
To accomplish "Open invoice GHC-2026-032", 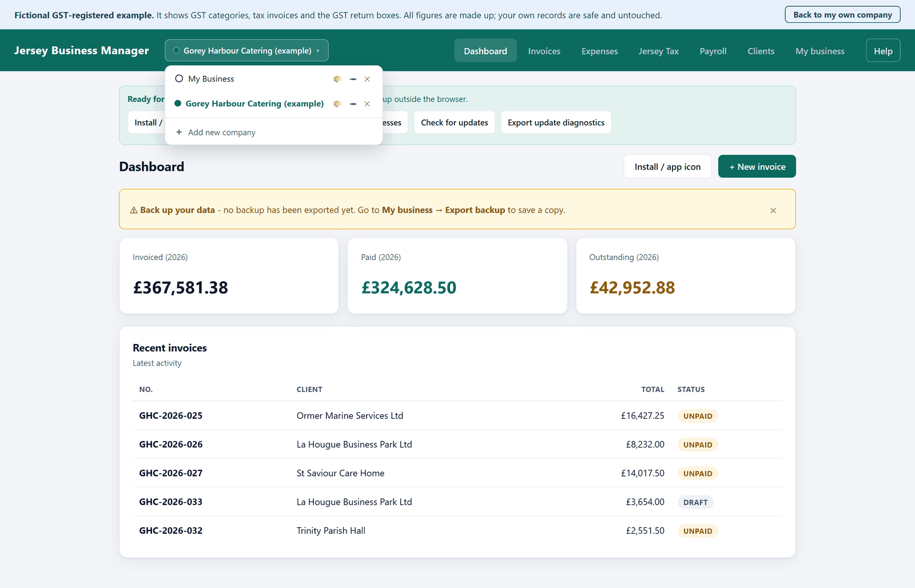I will coord(170,530).
